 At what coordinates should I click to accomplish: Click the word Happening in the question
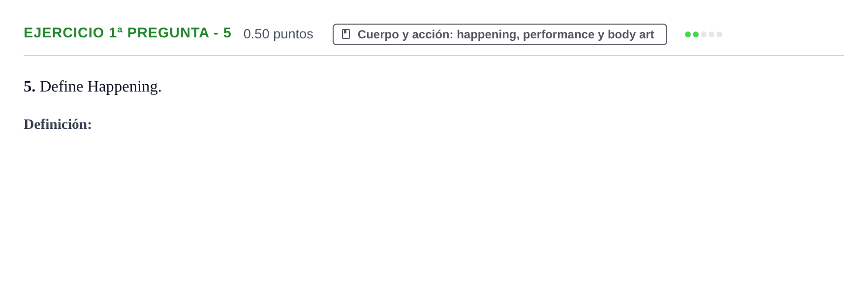coord(124,87)
